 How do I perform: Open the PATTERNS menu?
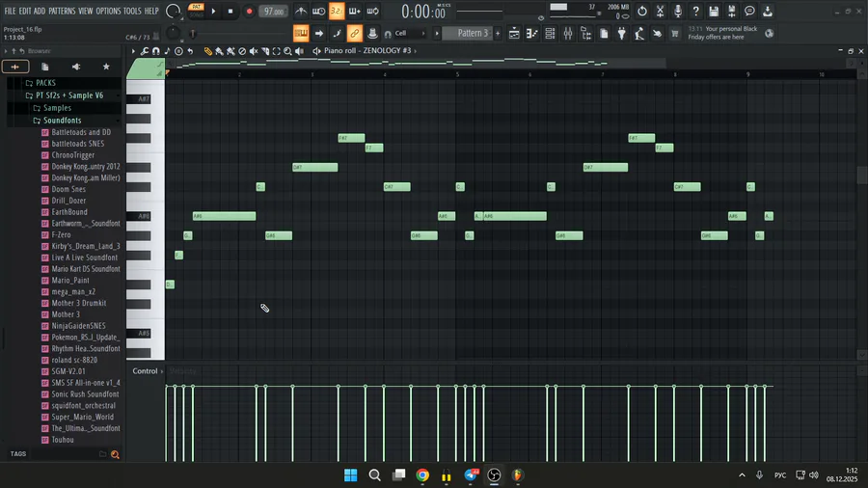62,11
